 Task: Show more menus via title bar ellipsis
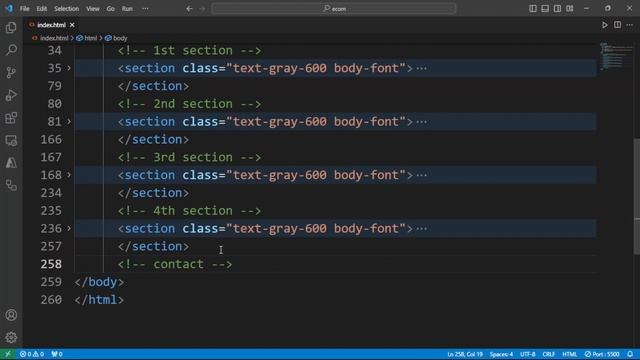(x=145, y=8)
